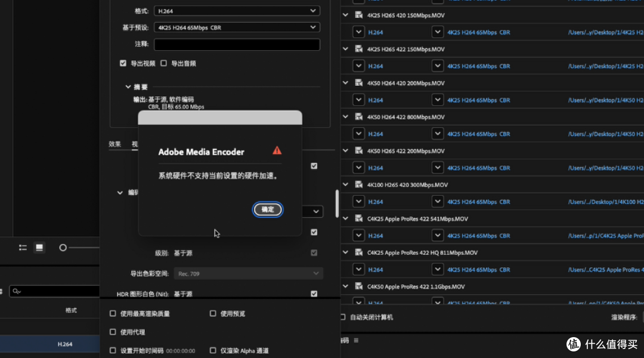Switch to the 效果 tab
This screenshot has height=358, width=644.
pyautogui.click(x=114, y=144)
